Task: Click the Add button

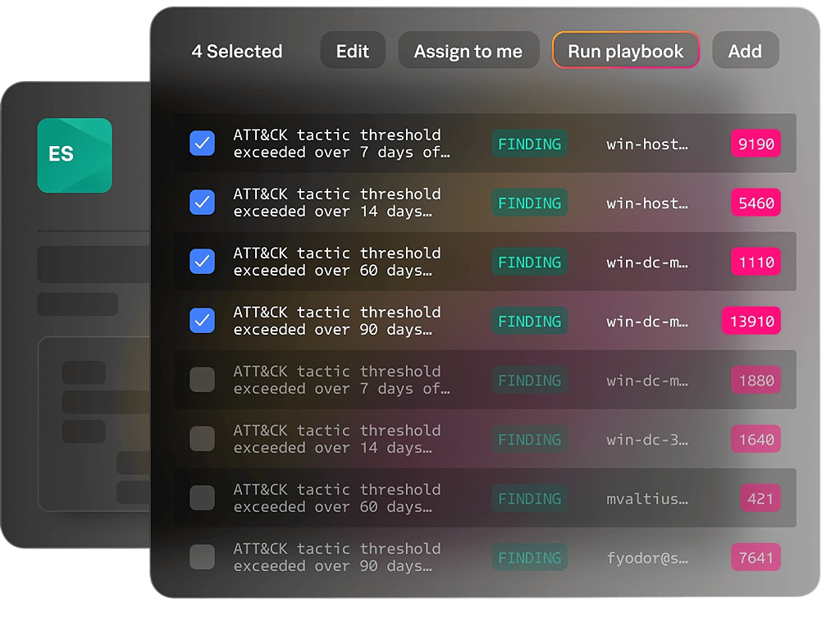Action: [745, 51]
